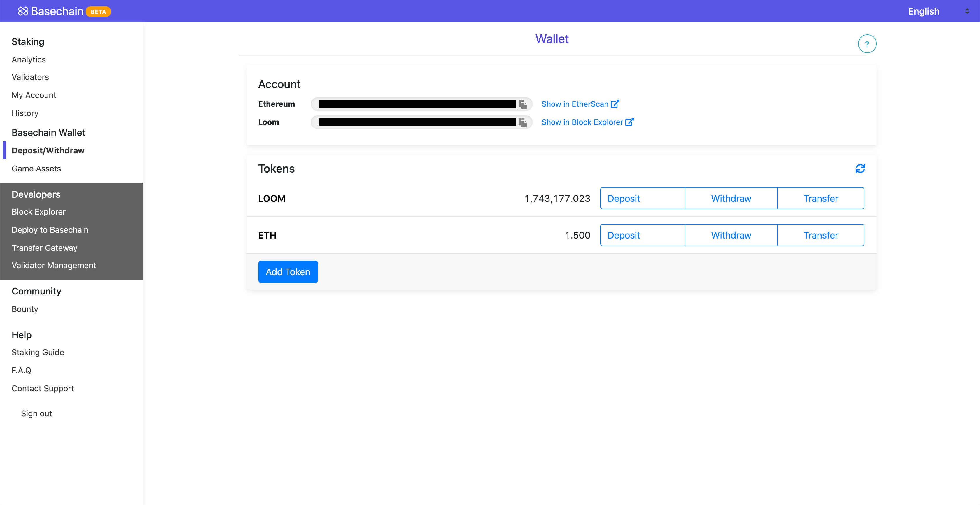Open Show in Block Explorer link
980x505 pixels.
click(x=587, y=122)
